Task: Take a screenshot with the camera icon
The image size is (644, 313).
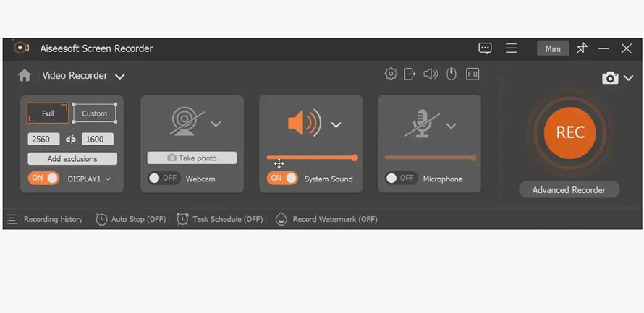Action: 610,78
